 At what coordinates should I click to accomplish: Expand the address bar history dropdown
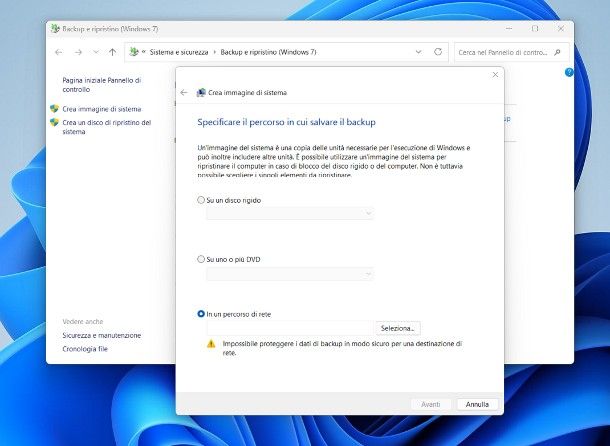(418, 52)
